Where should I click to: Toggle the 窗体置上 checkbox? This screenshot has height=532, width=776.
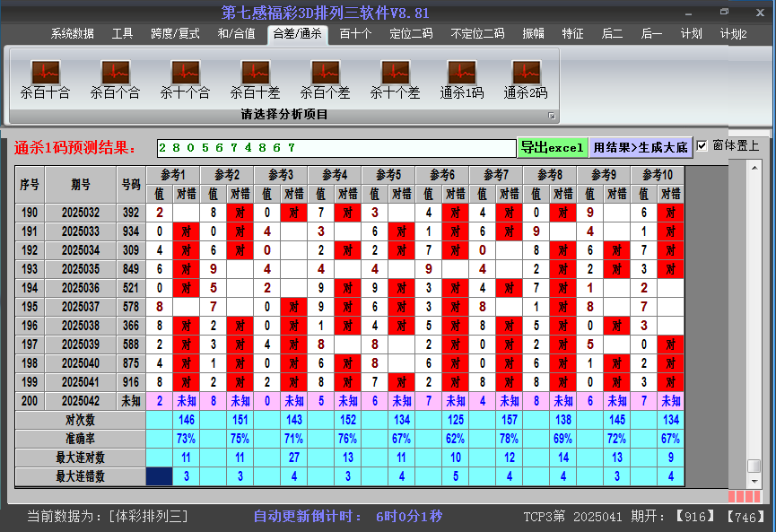pos(702,146)
